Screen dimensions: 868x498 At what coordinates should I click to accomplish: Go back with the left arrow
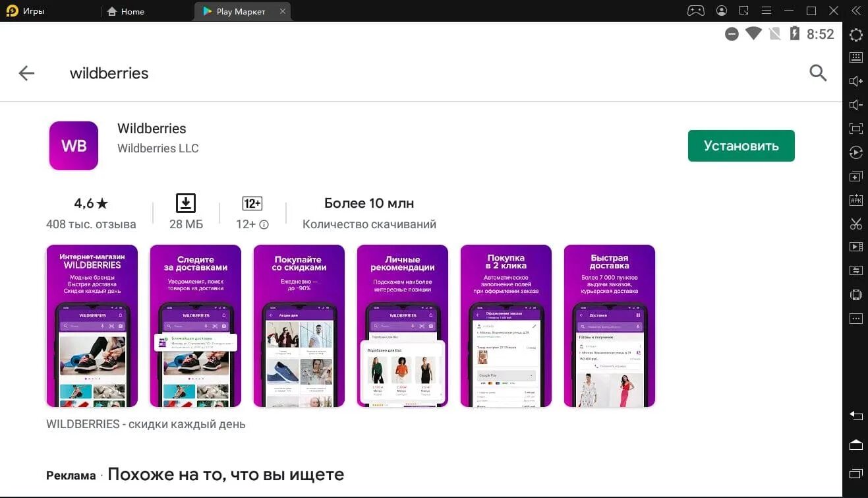26,73
